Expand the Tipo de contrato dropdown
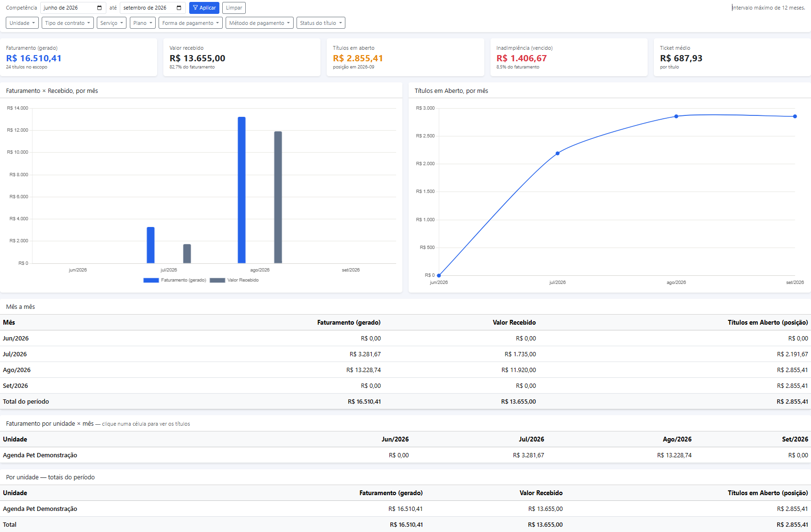The height and width of the screenshot is (532, 811). (x=68, y=23)
